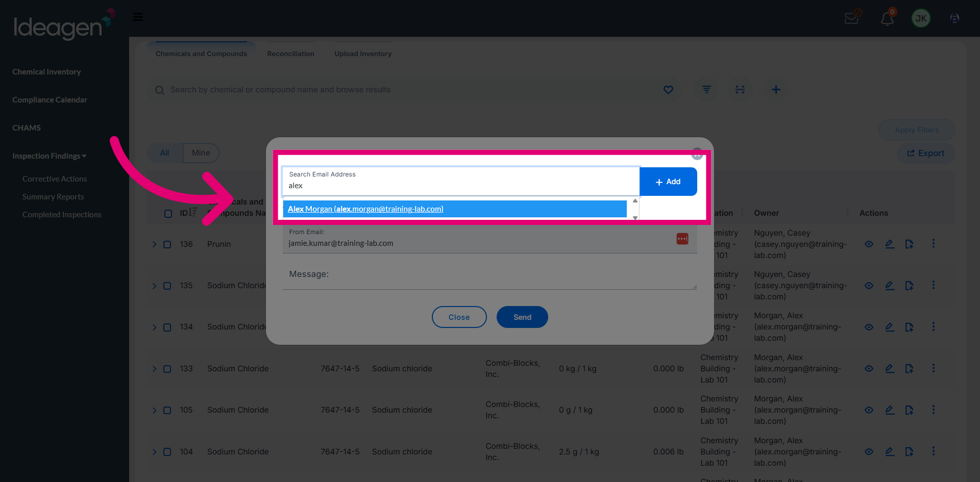This screenshot has height=482, width=980.
Task: Click the plus icon to add chemical
Action: 776,89
